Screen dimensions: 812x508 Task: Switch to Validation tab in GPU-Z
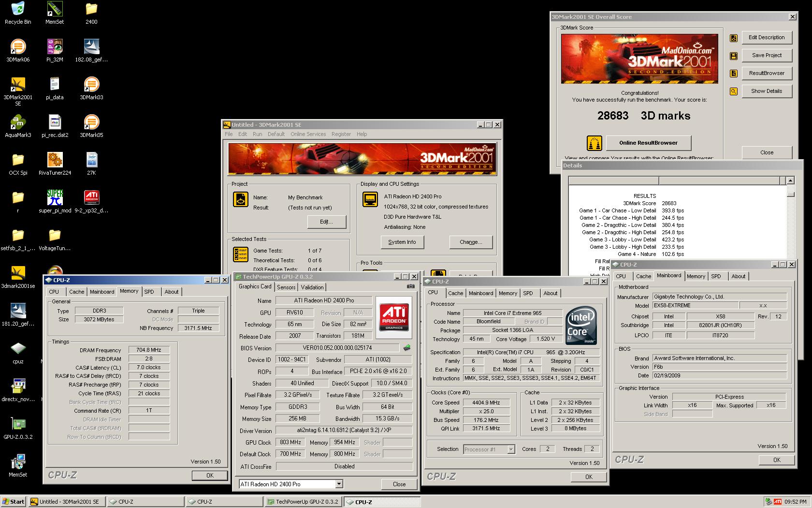click(x=312, y=287)
